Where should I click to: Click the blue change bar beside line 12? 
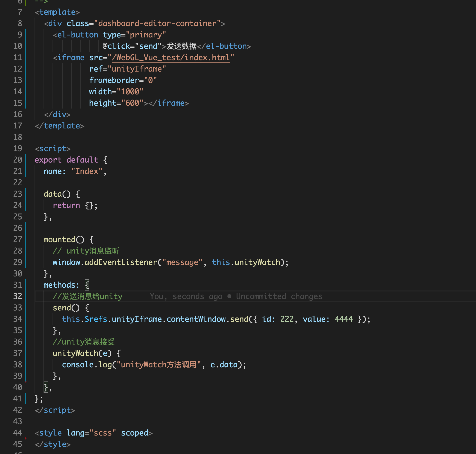pyautogui.click(x=25, y=69)
